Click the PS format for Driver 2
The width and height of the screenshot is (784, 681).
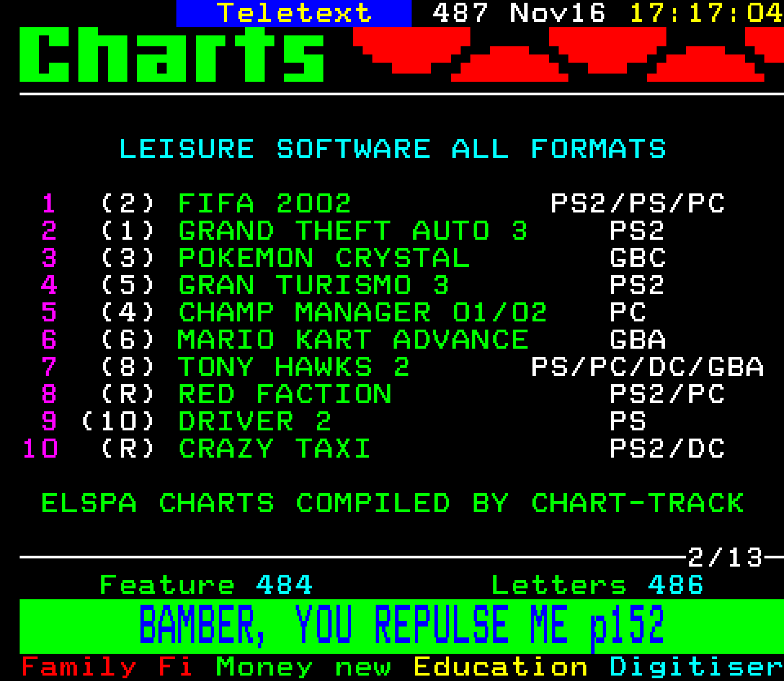[628, 422]
